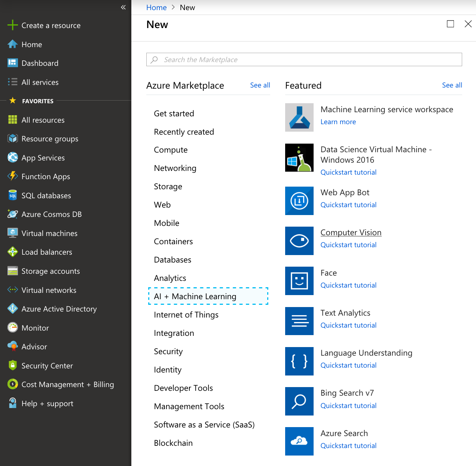Open the App Services globe icon
Screen dimensions: 476x466
[13, 157]
